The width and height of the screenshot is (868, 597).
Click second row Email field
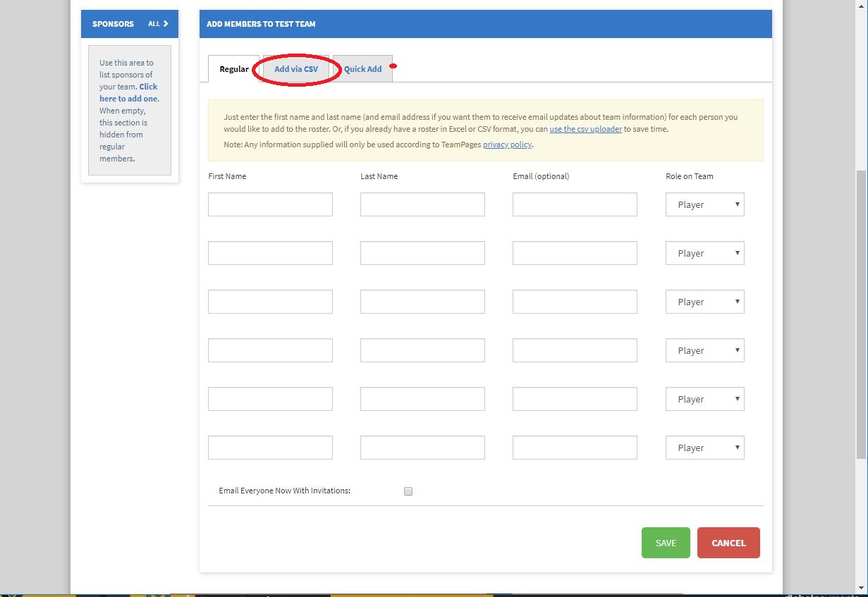coord(575,253)
